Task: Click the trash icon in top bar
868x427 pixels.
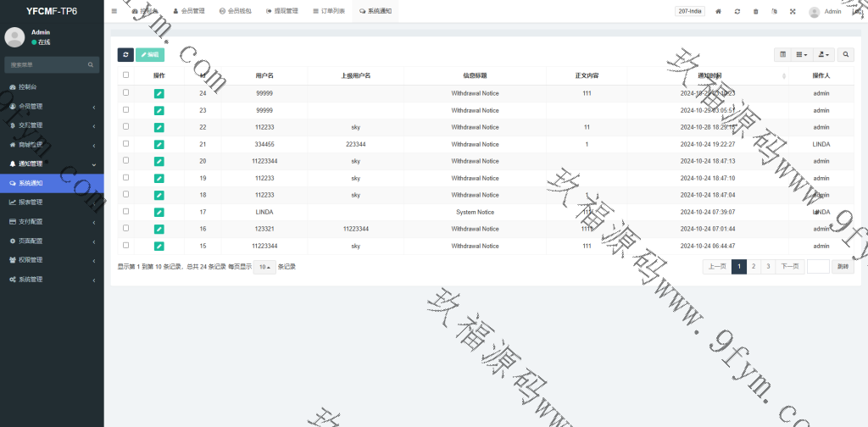Action: coord(756,12)
